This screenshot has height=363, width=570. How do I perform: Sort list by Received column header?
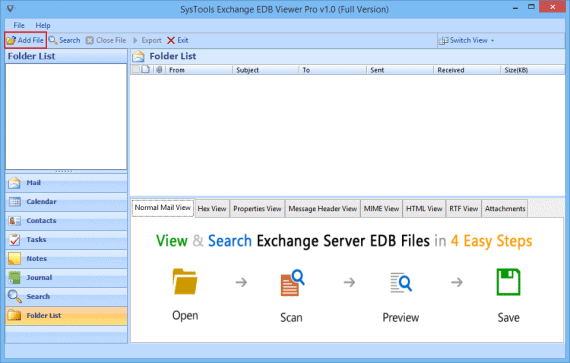point(467,70)
